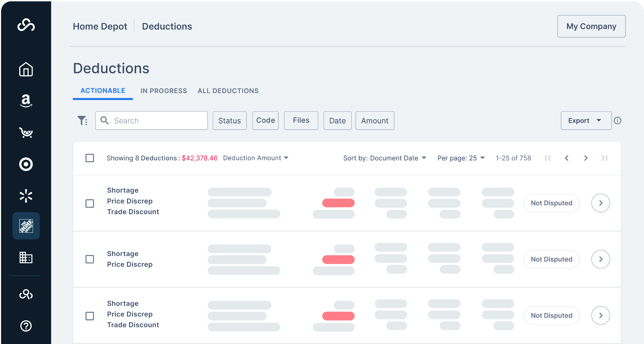Click the My Company button
This screenshot has width=644, height=344.
pos(591,26)
